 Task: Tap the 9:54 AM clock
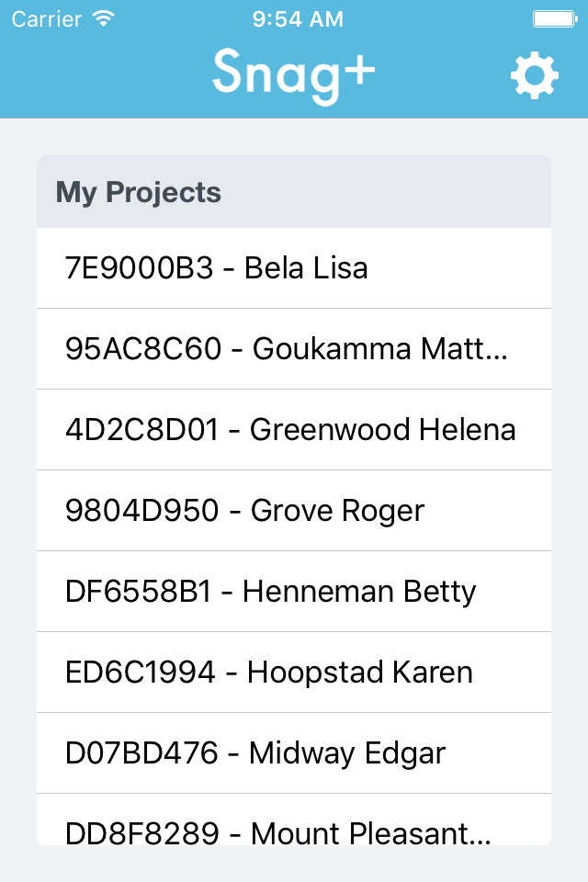point(297,18)
